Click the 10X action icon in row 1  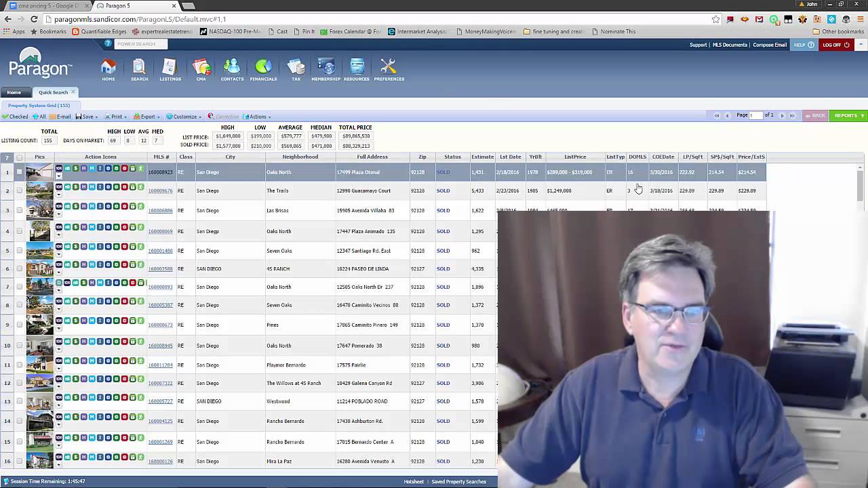(59, 168)
